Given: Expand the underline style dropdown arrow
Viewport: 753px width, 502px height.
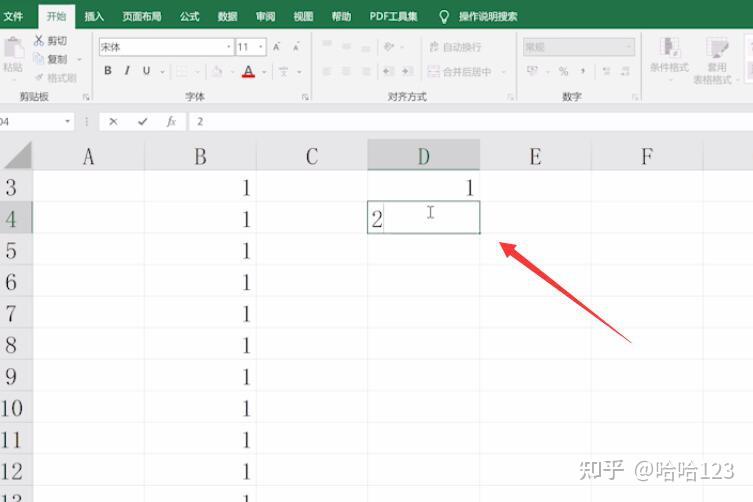Looking at the screenshot, I should 162,72.
